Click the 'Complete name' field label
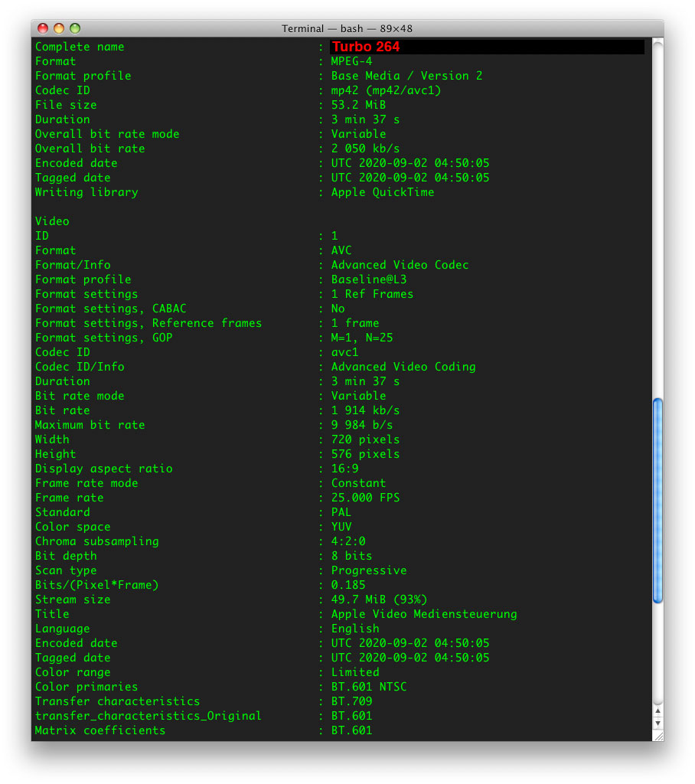 80,47
